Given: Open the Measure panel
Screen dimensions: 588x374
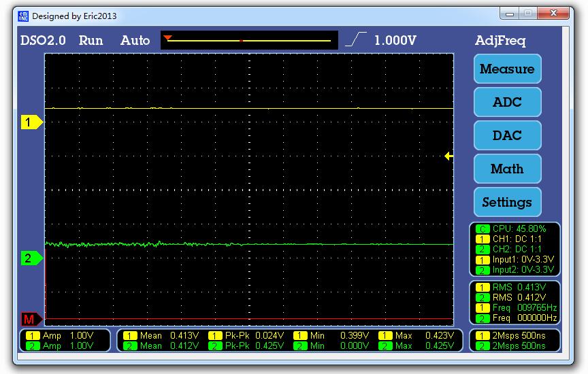Looking at the screenshot, I should [507, 69].
